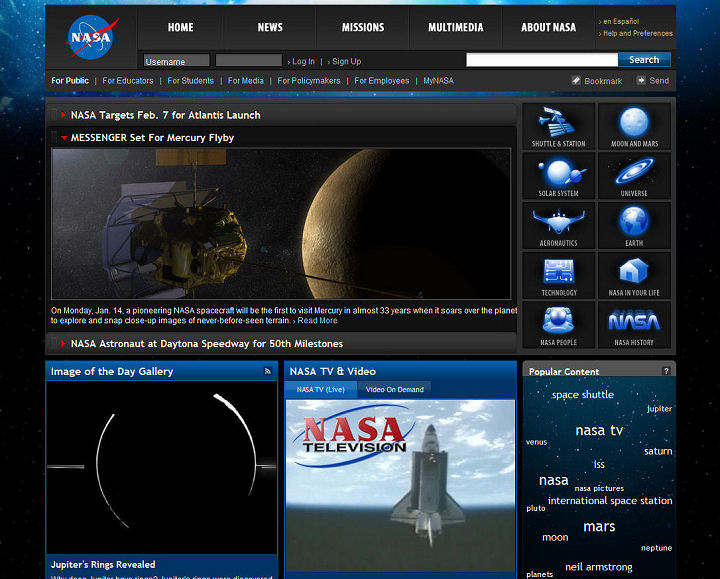
Task: Click the 'space shuttle' popular tag
Action: coord(583,395)
